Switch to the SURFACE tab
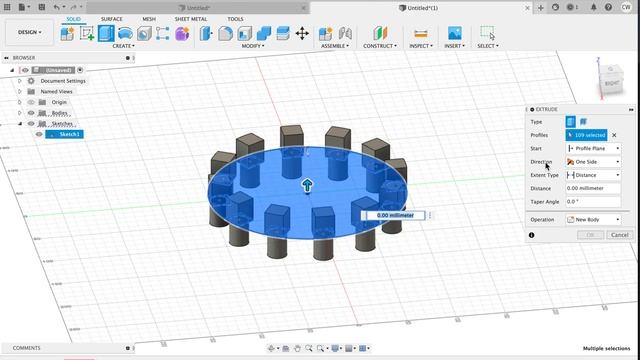Image resolution: width=640 pixels, height=360 pixels. click(x=111, y=19)
